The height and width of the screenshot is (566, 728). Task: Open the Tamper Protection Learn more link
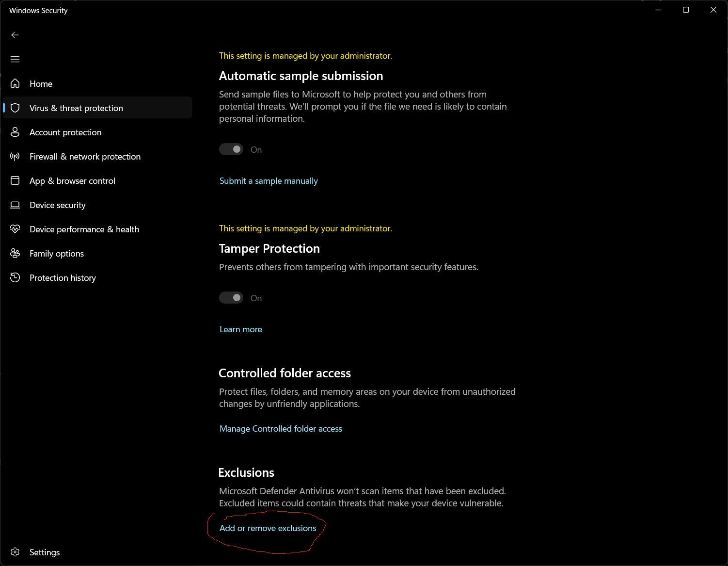tap(241, 329)
